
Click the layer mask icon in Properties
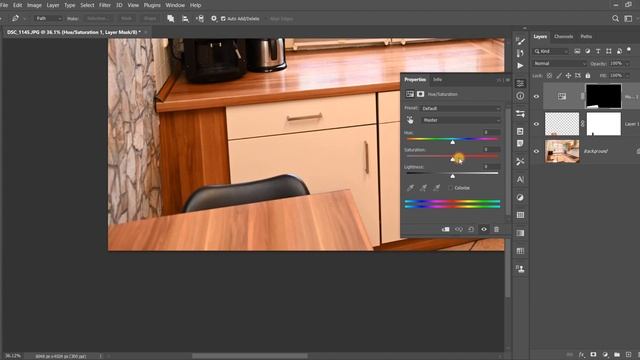(x=420, y=94)
